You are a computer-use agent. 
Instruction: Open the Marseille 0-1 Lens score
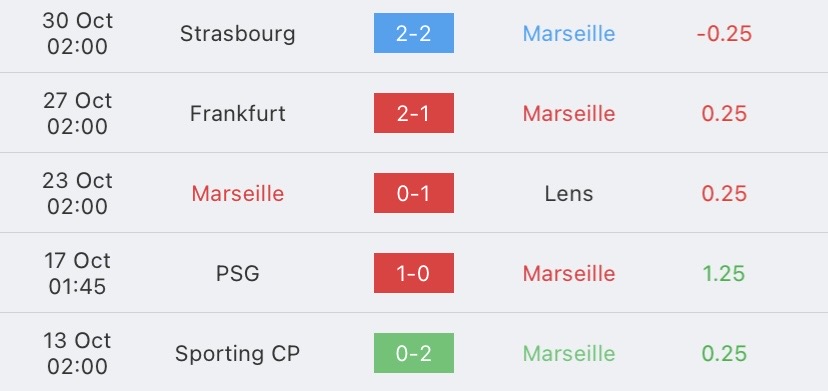(413, 193)
